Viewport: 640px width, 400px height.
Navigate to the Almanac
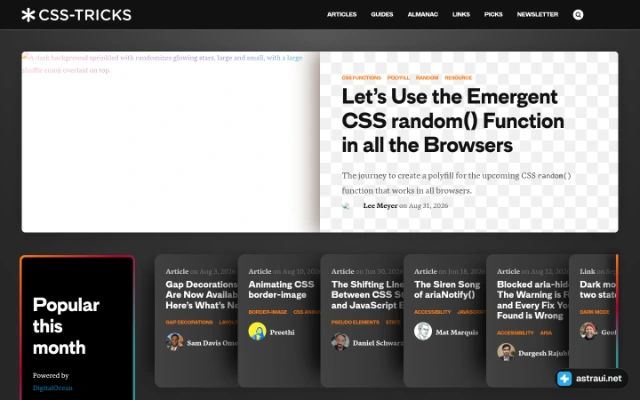click(x=422, y=14)
